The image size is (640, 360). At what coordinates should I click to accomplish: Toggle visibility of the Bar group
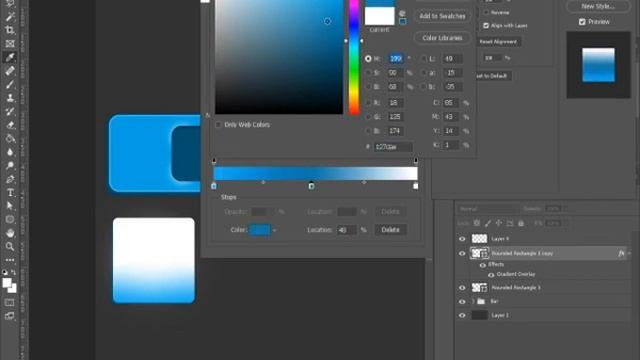pos(462,302)
